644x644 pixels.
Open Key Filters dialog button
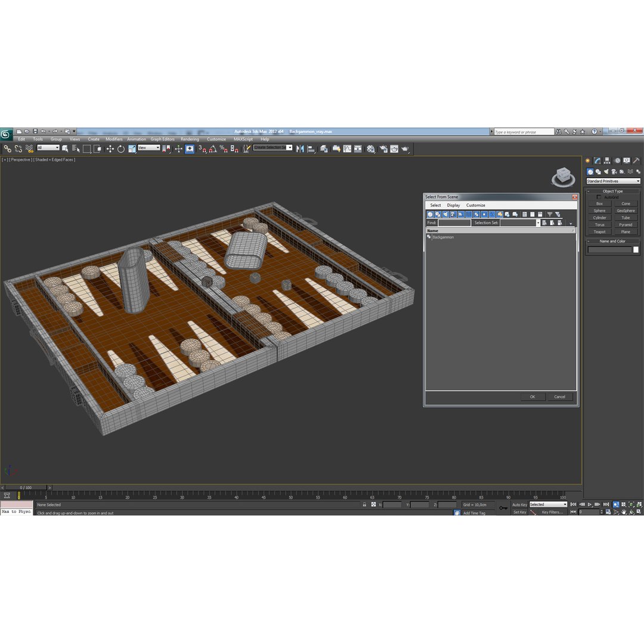point(552,512)
